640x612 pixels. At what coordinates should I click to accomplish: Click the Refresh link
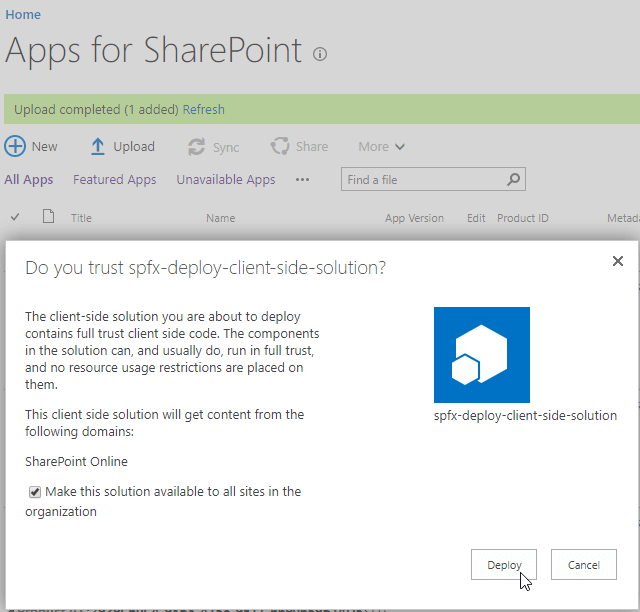tap(203, 109)
